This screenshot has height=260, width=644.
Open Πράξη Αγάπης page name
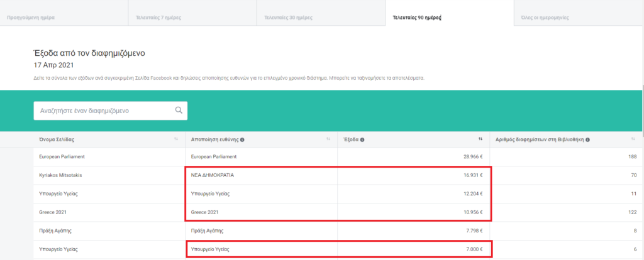(55, 231)
